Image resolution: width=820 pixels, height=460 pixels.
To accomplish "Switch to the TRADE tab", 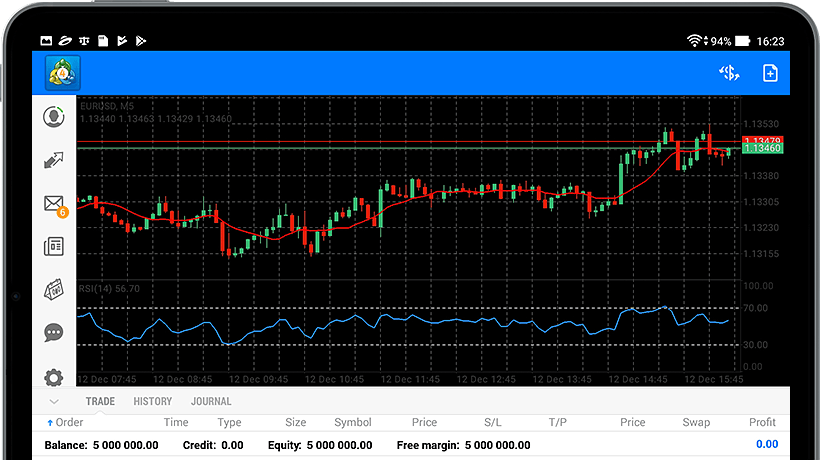I will tap(100, 401).
